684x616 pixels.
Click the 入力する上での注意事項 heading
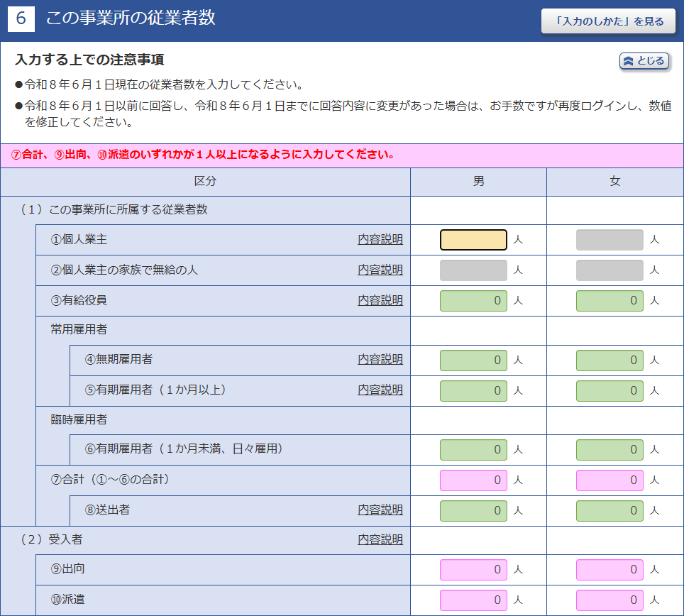[x=89, y=60]
